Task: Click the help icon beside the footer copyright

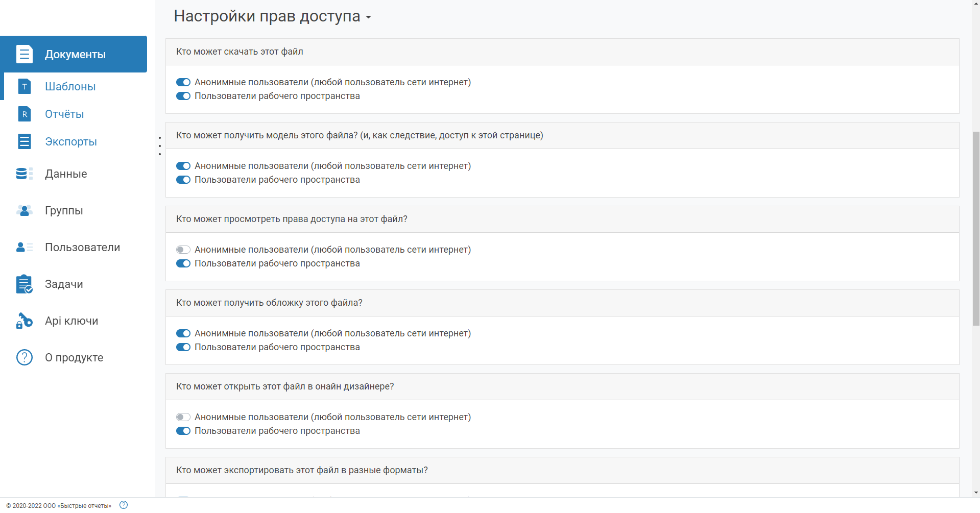Action: pyautogui.click(x=124, y=505)
